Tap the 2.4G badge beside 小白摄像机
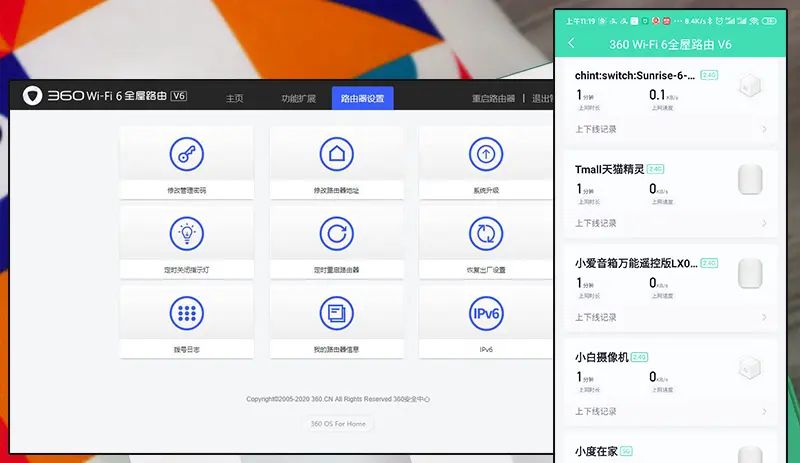Viewport: 800px width, 463px height. click(639, 357)
